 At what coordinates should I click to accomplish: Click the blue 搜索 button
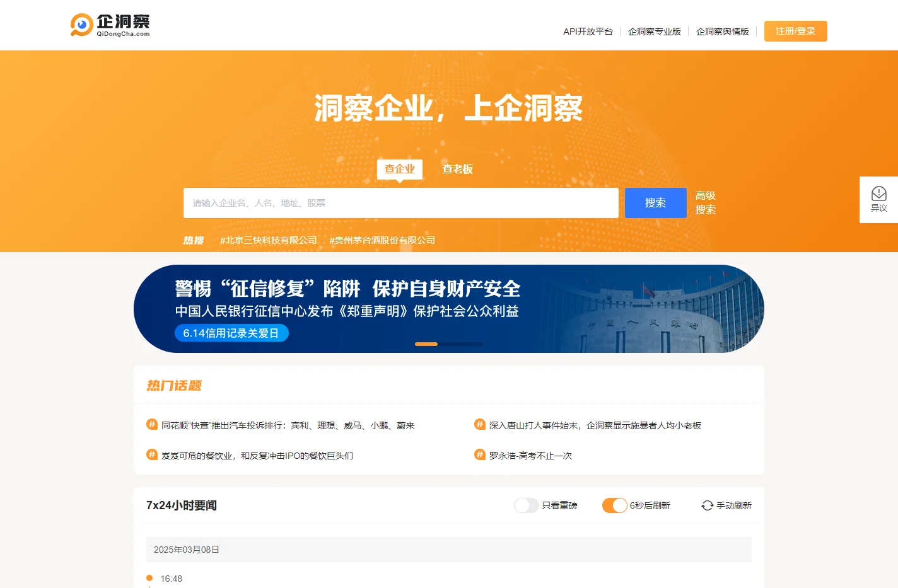coord(656,203)
